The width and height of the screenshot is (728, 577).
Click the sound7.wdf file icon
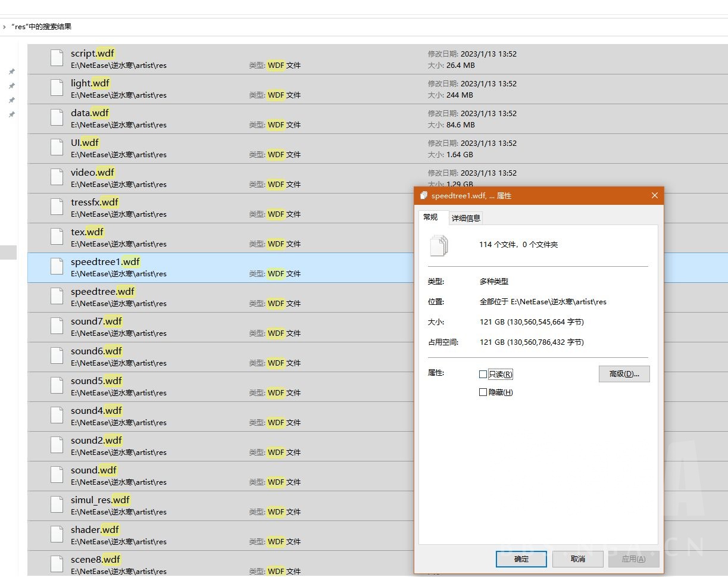(57, 326)
